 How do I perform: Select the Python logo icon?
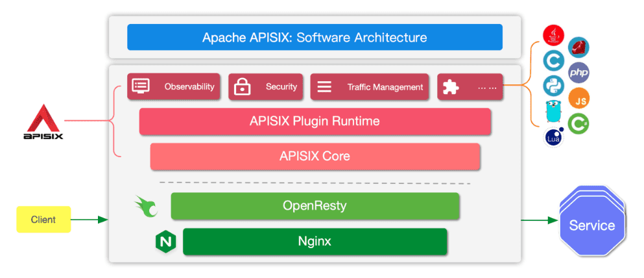tap(553, 86)
